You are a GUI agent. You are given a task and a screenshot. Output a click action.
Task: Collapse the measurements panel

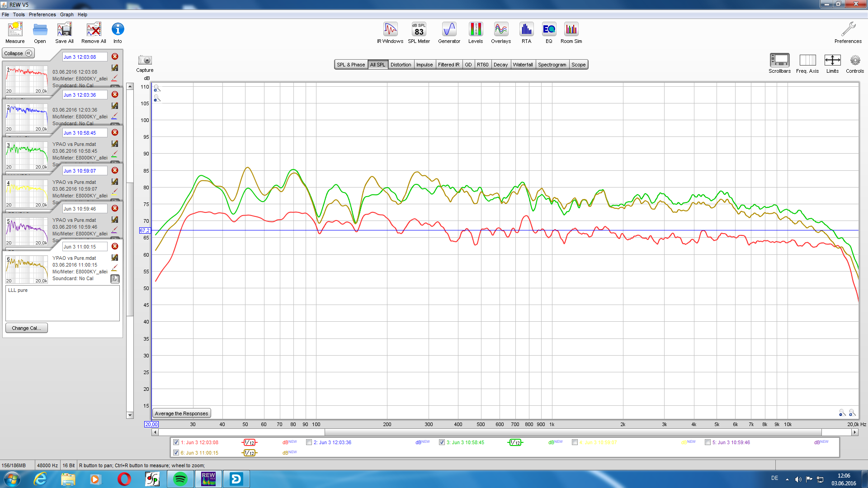click(x=18, y=53)
